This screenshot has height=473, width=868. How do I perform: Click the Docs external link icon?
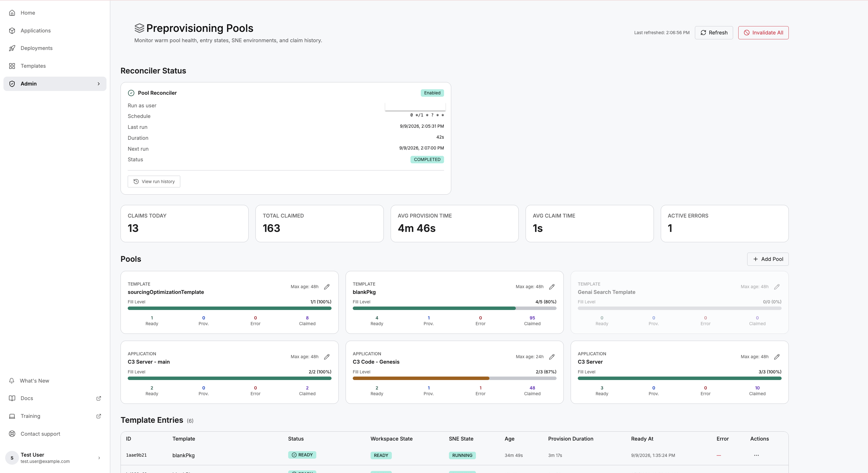pos(99,398)
